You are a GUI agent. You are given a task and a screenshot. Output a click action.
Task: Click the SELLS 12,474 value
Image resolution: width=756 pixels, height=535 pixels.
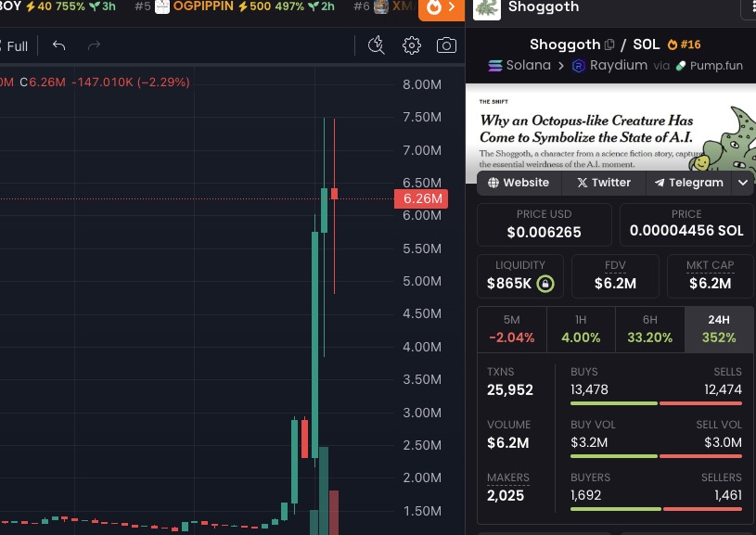[x=723, y=389]
